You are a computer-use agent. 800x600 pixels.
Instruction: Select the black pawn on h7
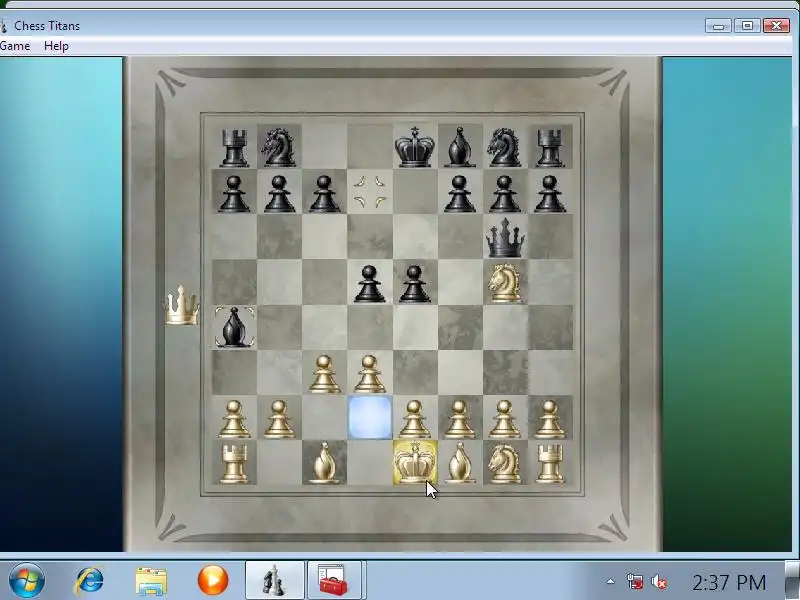click(x=549, y=194)
